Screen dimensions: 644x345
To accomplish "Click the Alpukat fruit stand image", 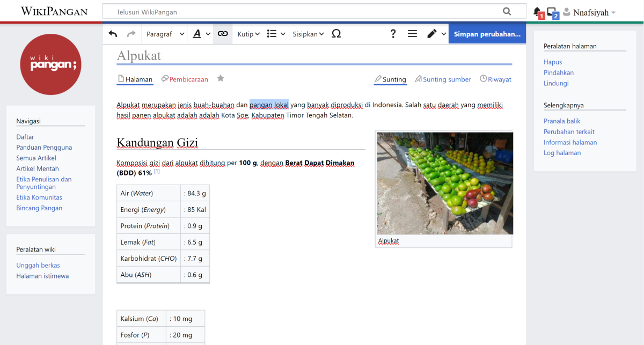I will [x=444, y=182].
